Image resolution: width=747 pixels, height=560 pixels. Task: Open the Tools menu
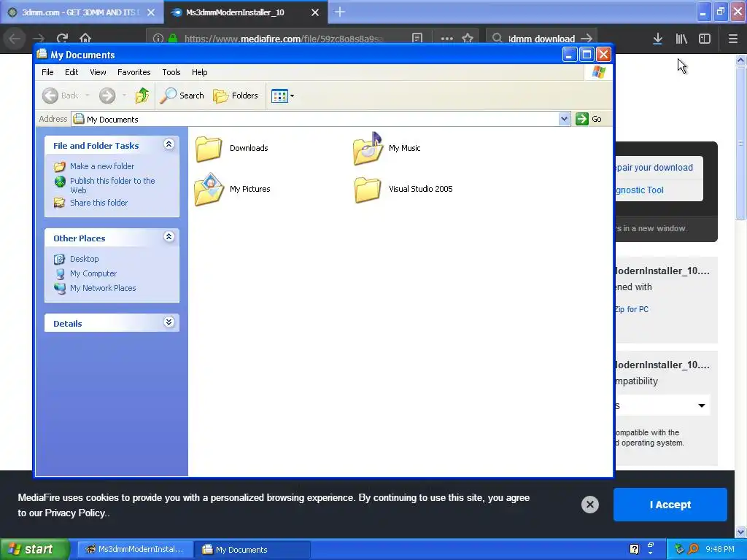click(x=171, y=72)
